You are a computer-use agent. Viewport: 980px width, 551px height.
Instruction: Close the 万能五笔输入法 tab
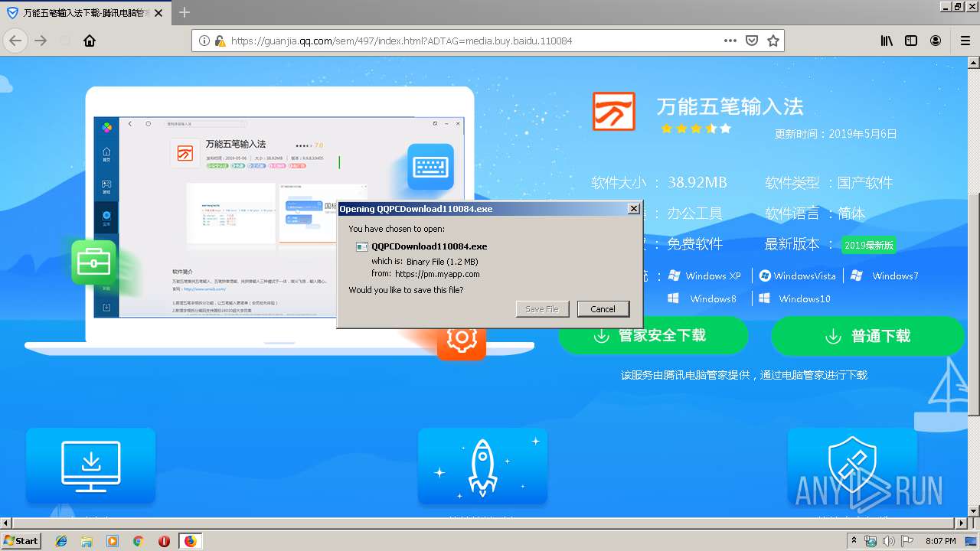pos(158,13)
